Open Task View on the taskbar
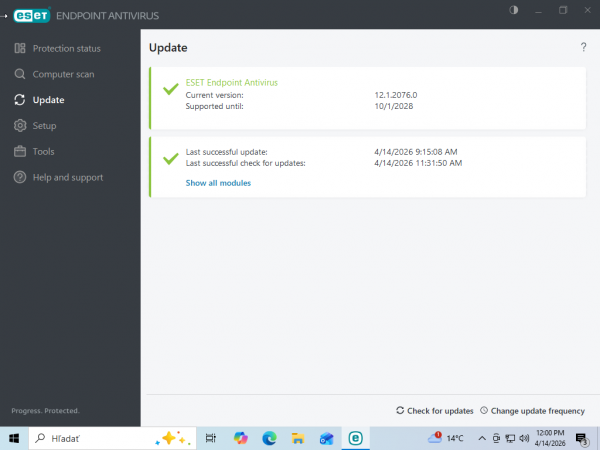 pos(211,438)
